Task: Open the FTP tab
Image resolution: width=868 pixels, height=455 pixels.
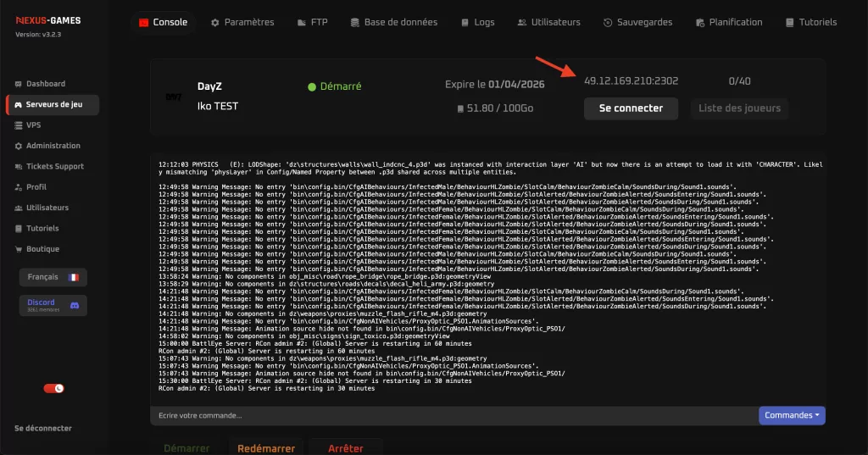Action: pos(313,23)
